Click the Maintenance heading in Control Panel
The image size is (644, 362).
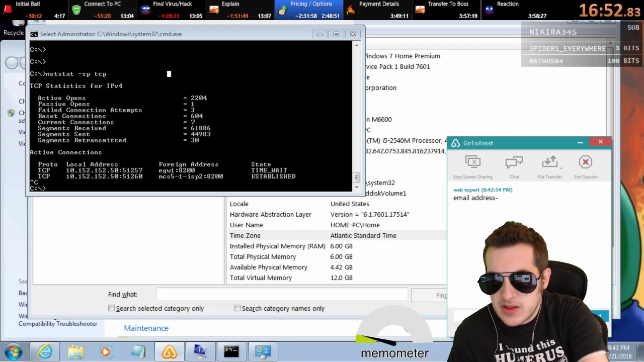click(x=146, y=328)
